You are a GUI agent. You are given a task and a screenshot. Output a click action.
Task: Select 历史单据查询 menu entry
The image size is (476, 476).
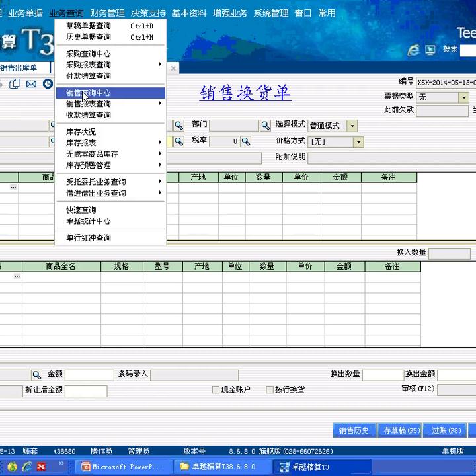pos(110,37)
